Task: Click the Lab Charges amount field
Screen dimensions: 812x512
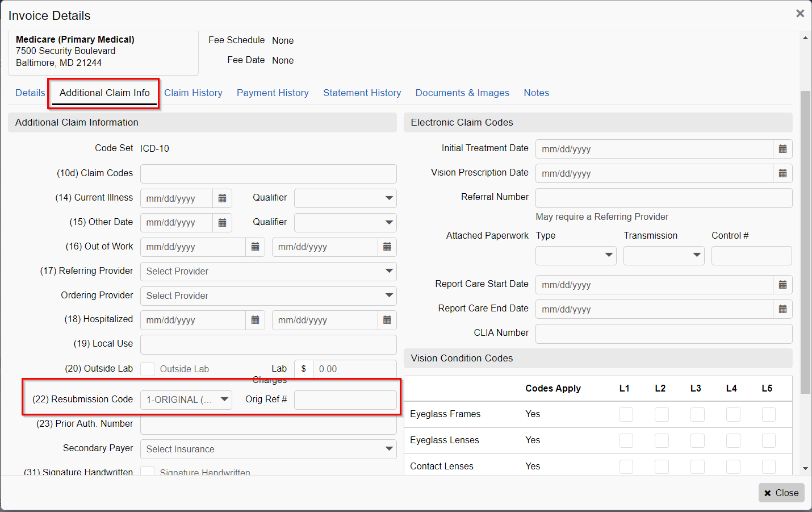Action: (355, 369)
